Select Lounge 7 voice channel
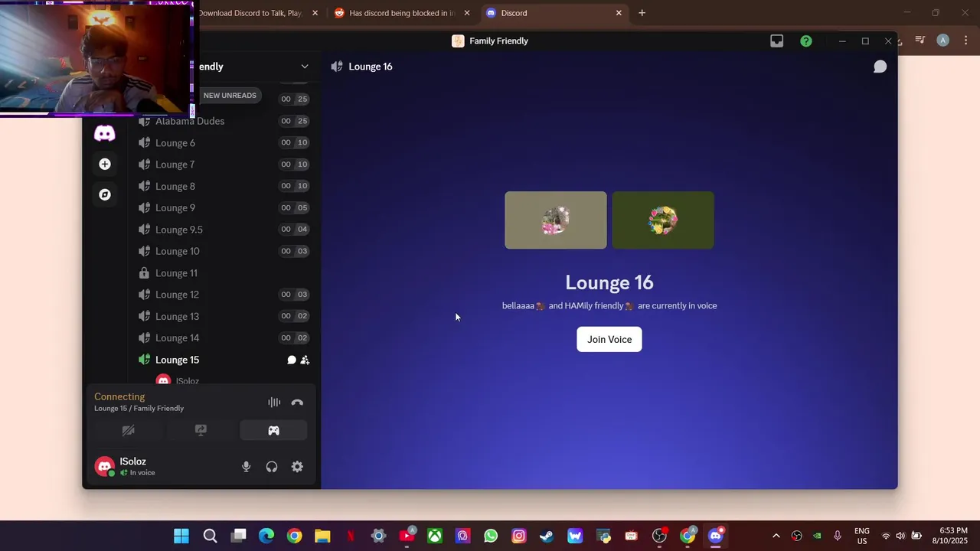980x551 pixels. (224, 165)
